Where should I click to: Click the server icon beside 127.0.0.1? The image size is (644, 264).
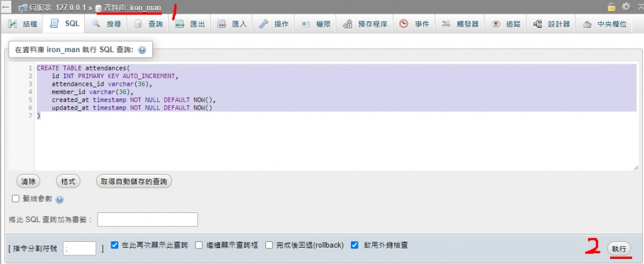22,8
